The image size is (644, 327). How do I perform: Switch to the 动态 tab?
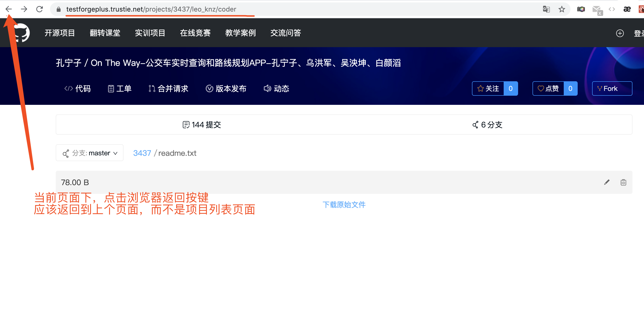[277, 88]
